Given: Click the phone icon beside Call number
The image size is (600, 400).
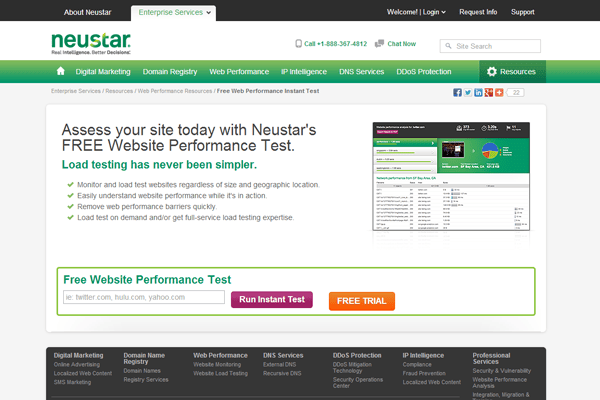Looking at the screenshot, I should point(298,44).
